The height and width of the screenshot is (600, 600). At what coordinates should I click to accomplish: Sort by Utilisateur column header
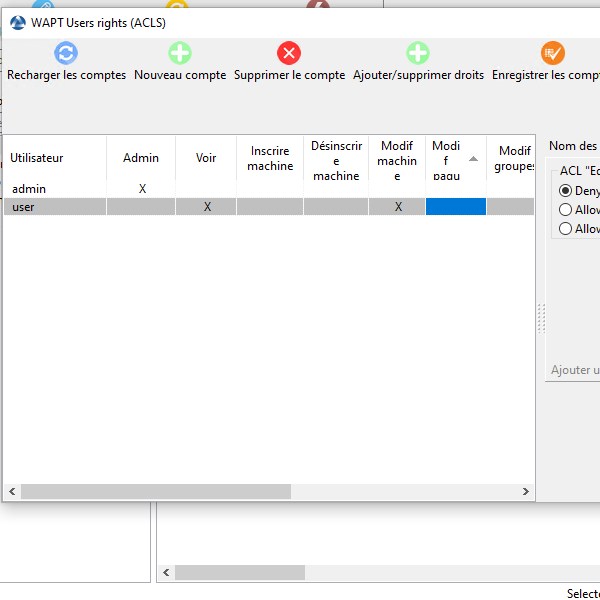[x=55, y=158]
